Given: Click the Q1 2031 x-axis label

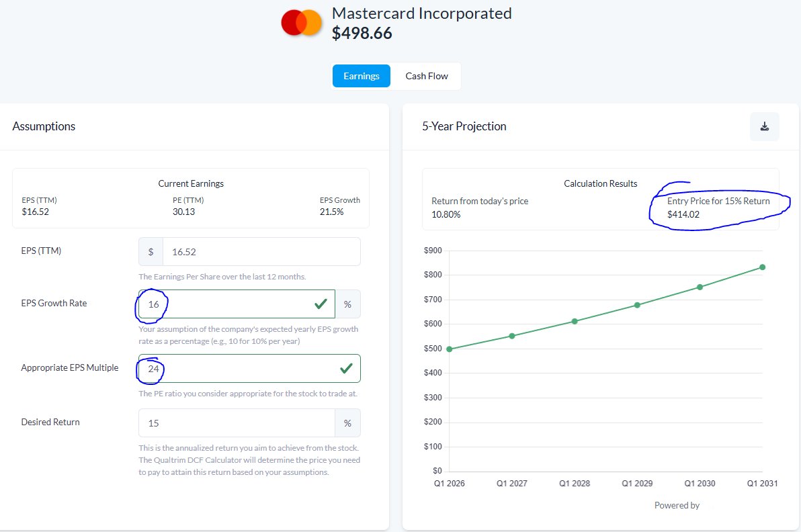Looking at the screenshot, I should pos(762,484).
